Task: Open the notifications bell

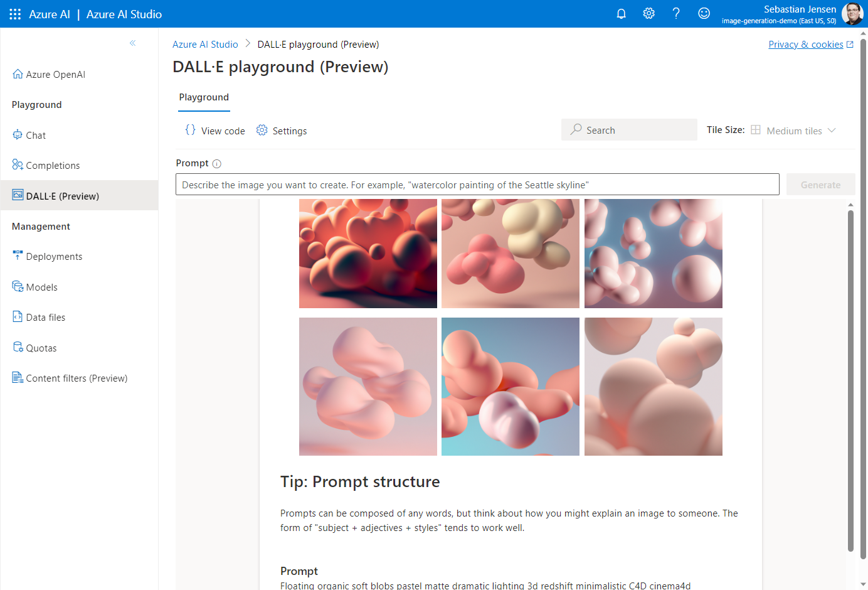Action: pos(621,14)
